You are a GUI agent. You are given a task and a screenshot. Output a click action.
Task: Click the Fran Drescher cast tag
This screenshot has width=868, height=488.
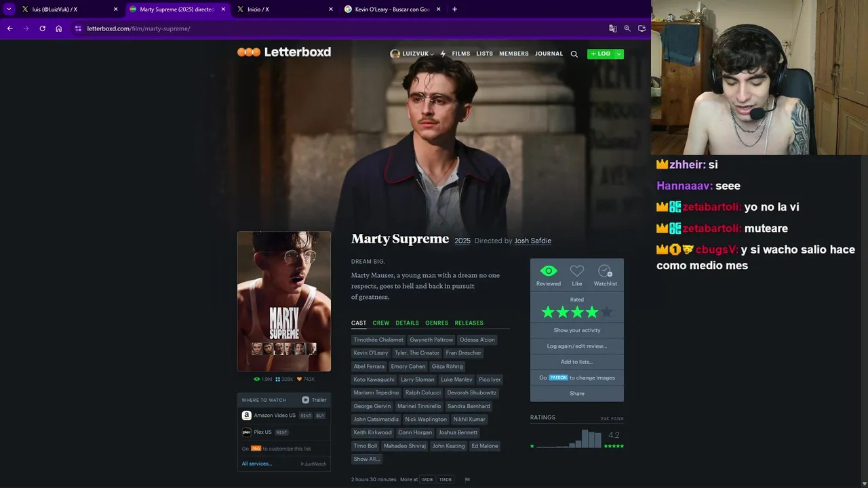coord(464,353)
